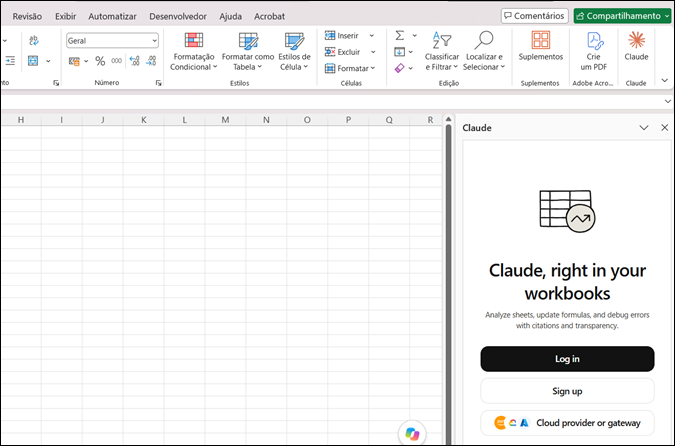
Task: Increase decimal places
Action: coord(134,61)
